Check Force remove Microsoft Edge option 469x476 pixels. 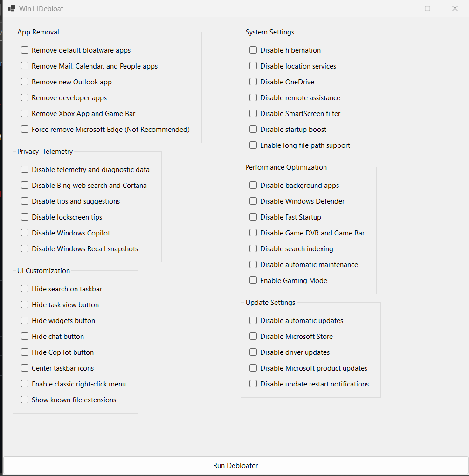click(24, 129)
